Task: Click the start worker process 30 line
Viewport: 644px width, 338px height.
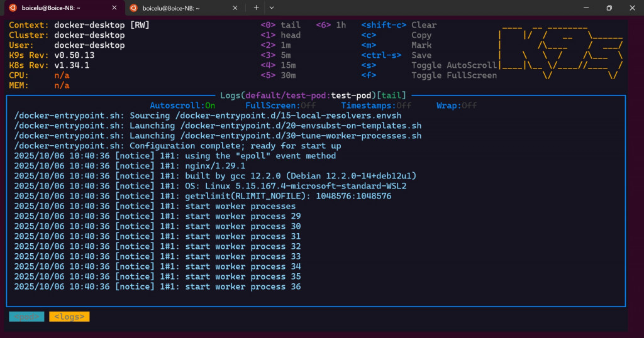Action: pyautogui.click(x=157, y=226)
